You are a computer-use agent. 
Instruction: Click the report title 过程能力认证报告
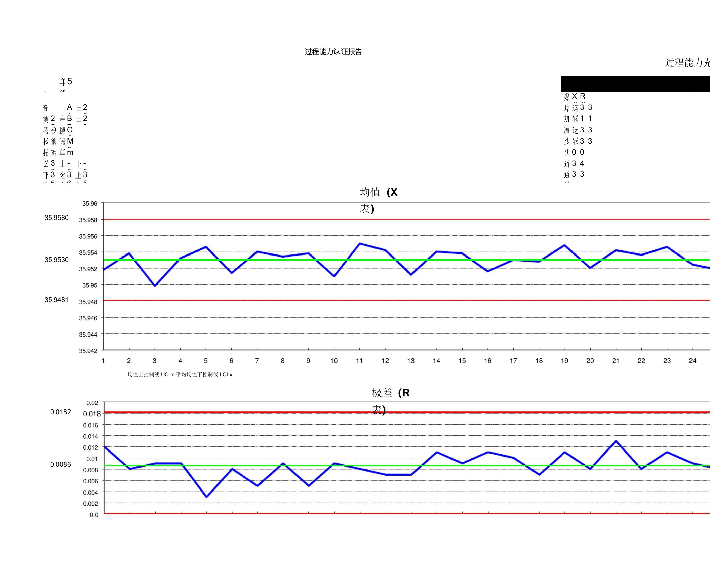pos(333,52)
